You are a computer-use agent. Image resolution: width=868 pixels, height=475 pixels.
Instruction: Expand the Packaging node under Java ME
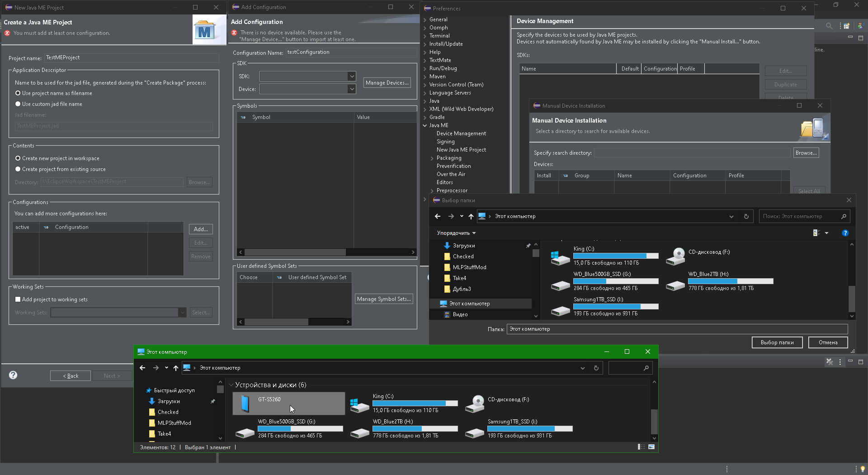tap(432, 158)
